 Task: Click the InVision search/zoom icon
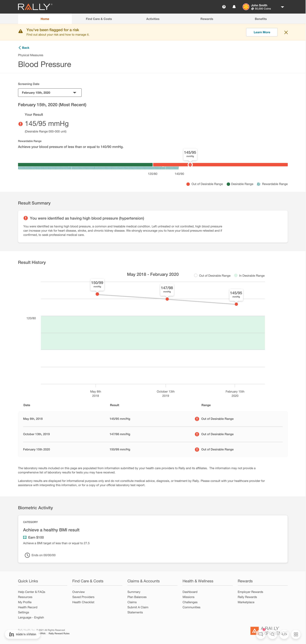coord(272,634)
